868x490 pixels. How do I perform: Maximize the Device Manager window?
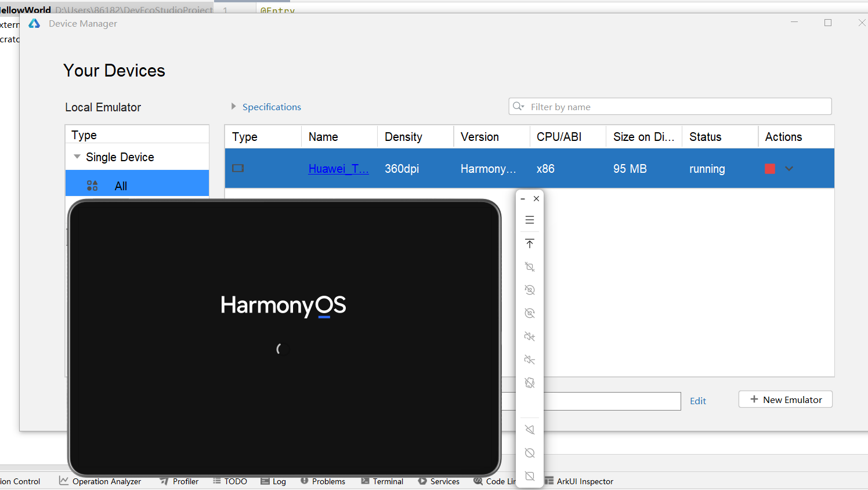point(828,23)
